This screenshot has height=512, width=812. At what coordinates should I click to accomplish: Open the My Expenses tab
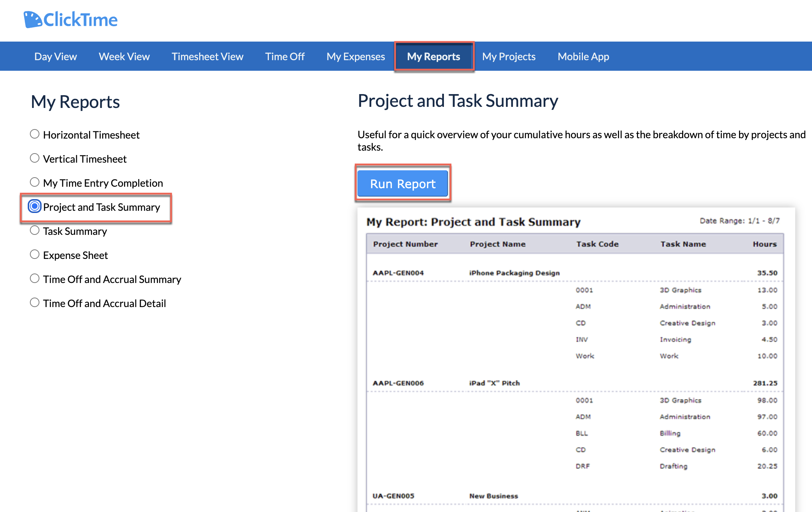[356, 57]
